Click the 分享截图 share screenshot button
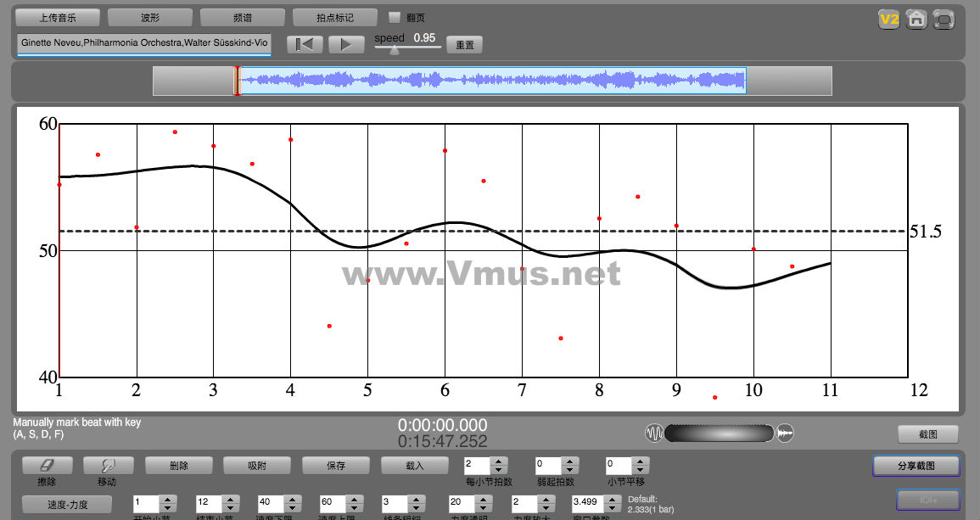Screen dimensions: 980x520 (916, 466)
